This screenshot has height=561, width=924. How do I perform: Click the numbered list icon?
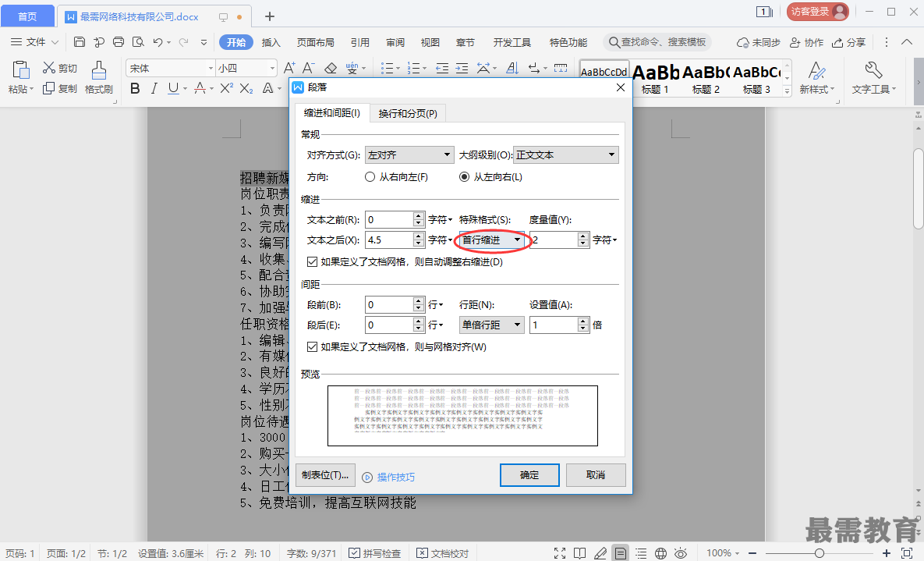pos(414,68)
